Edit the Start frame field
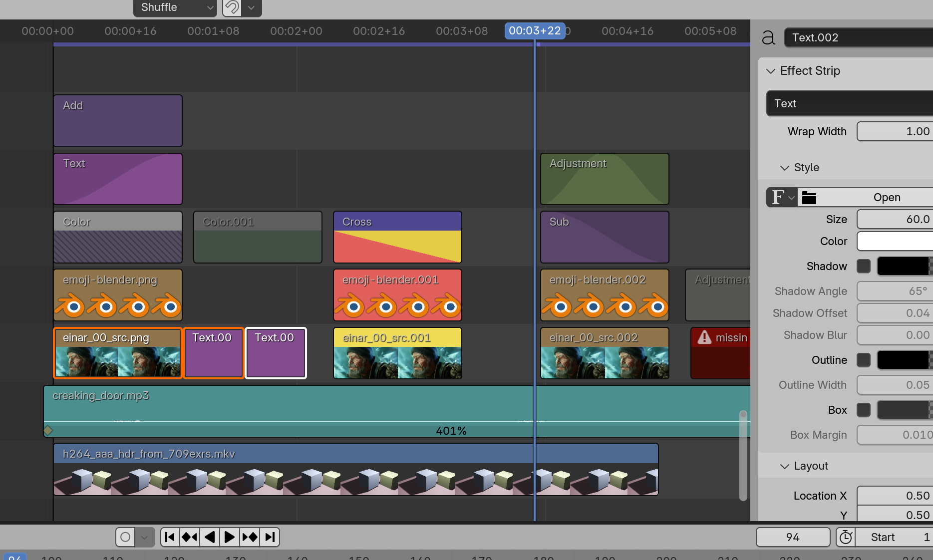 click(x=894, y=537)
